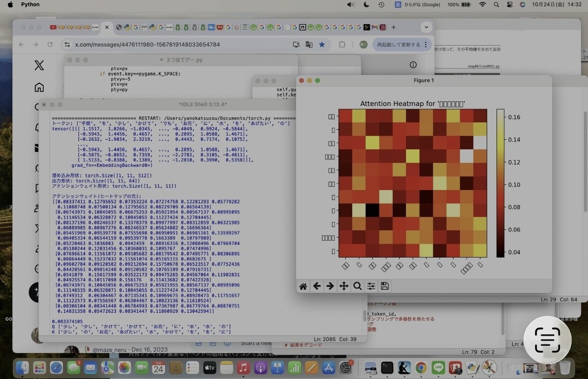This screenshot has height=379, width=588.
Task: Open the browser profile avatar
Action: point(363,44)
